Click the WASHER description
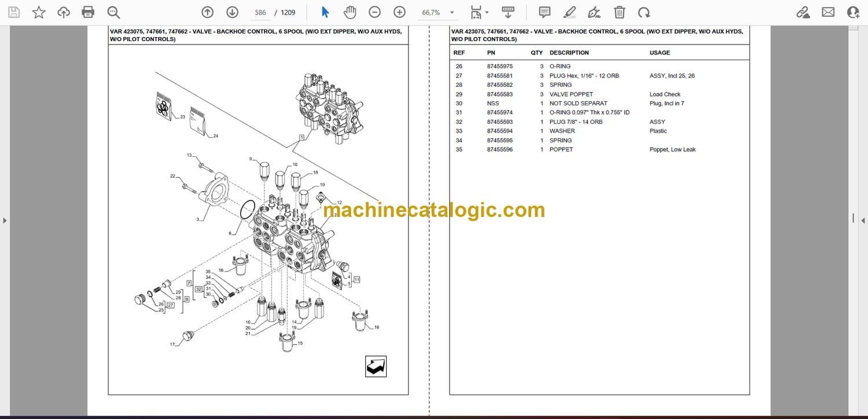Viewport: 868px width, 419px height. point(561,131)
